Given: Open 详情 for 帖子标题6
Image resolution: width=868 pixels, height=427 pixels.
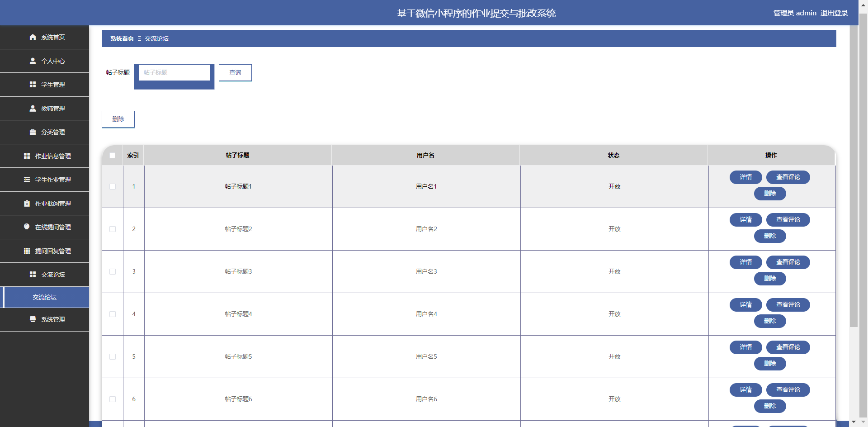Looking at the screenshot, I should coord(746,390).
